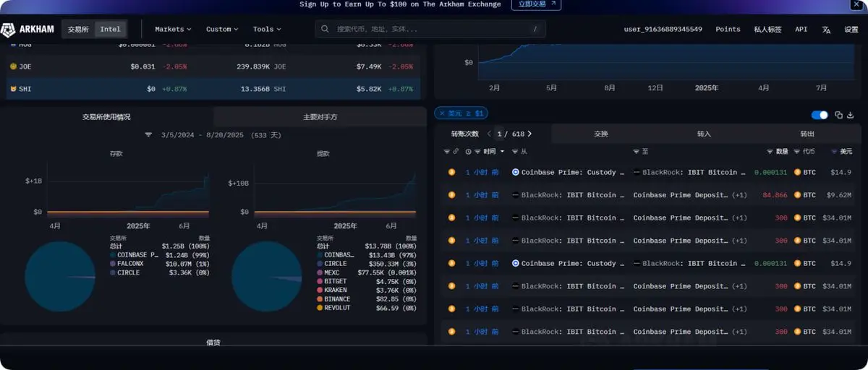
Task: Click the clock icon beside 时间 header
Action: pyautogui.click(x=469, y=152)
